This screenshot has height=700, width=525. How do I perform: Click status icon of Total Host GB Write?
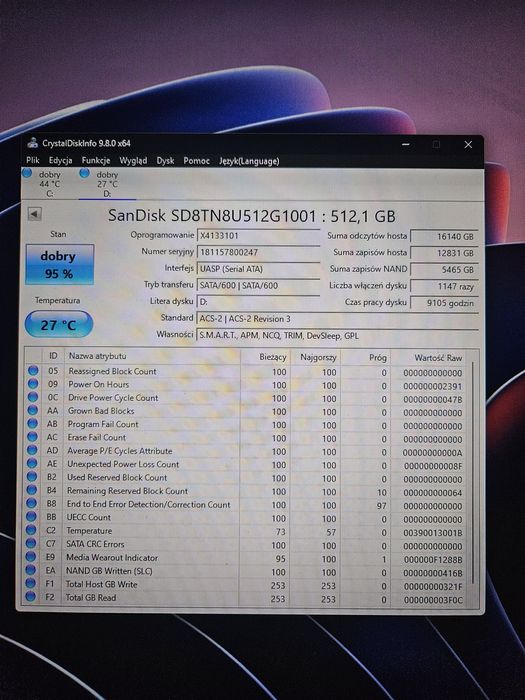click(x=30, y=583)
